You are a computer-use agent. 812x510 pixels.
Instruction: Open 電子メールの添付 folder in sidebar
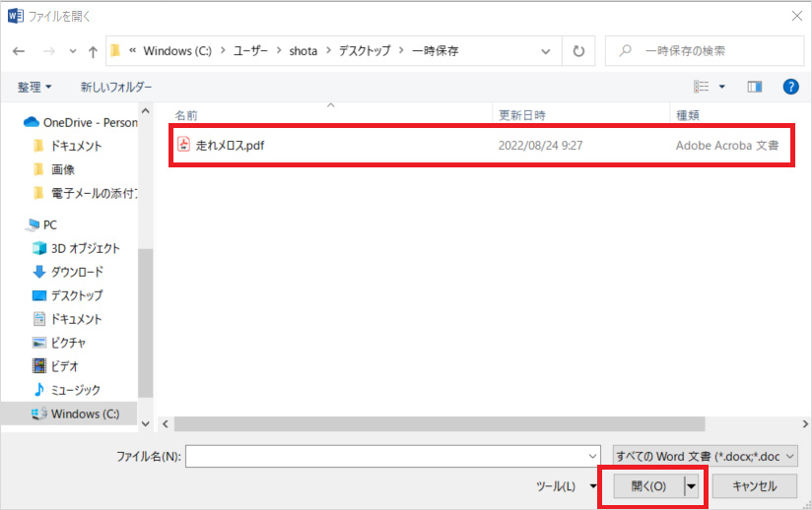coord(85,193)
